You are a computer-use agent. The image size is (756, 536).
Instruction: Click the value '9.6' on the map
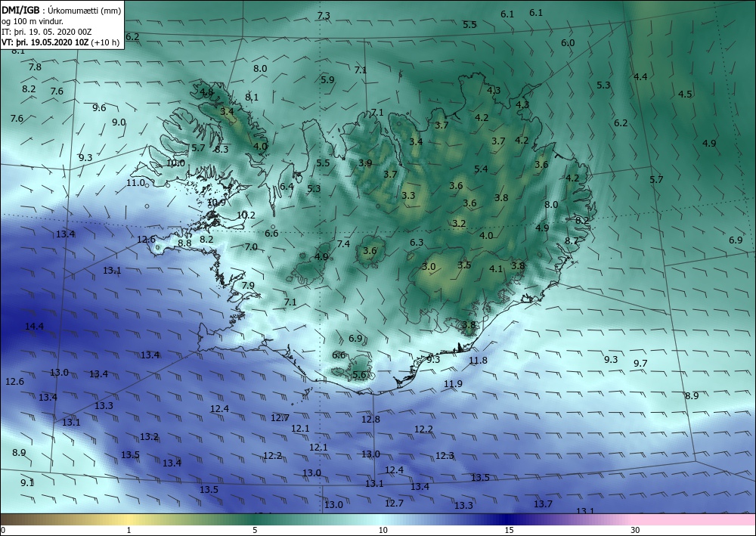click(99, 107)
